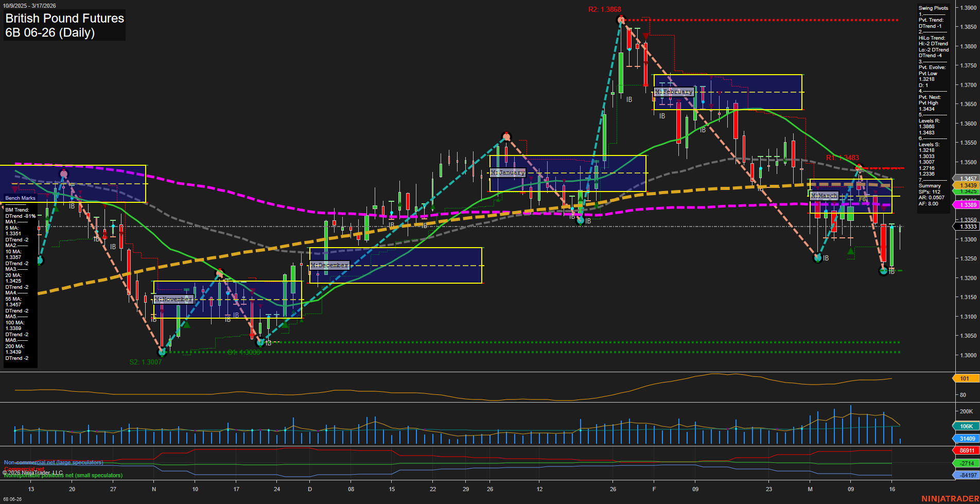Click the M:February monthly range label
Screen dimensions: 980x504
674,91
